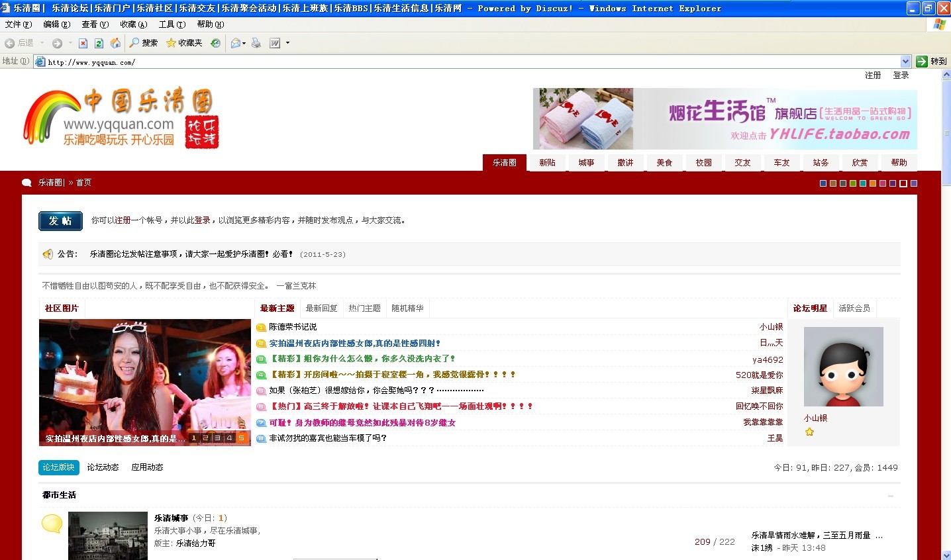Viewport: 951px width, 560px height.
Task: Choose the teal theme color swatch
Action: (x=863, y=183)
